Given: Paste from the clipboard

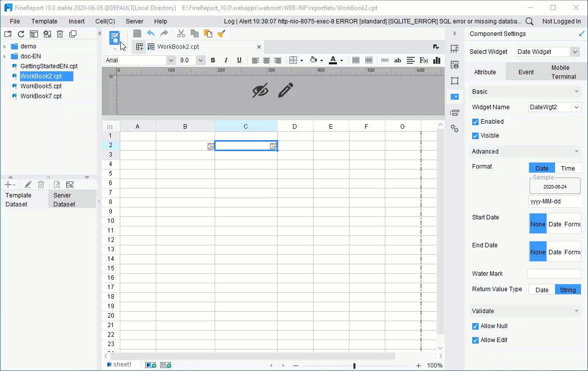Looking at the screenshot, I should (x=208, y=34).
